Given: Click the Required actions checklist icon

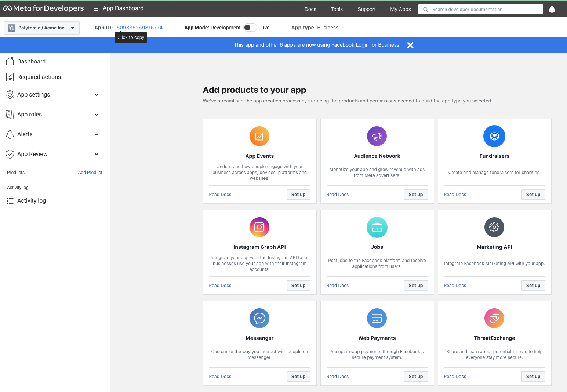Looking at the screenshot, I should pos(10,77).
